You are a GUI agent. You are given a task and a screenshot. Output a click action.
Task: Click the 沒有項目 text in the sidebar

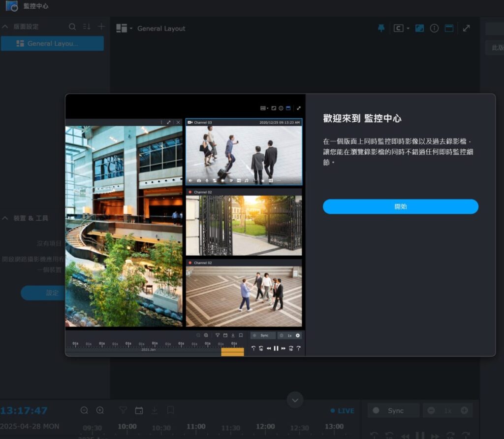click(x=49, y=243)
